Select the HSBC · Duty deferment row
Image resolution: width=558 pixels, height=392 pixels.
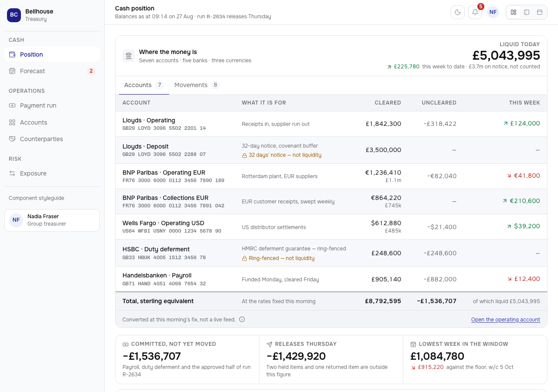(331, 253)
